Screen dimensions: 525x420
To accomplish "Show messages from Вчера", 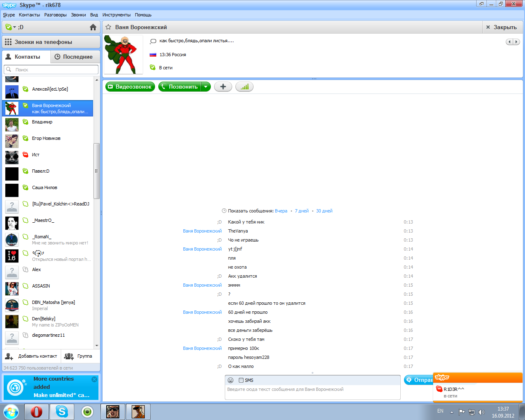I will coord(281,211).
